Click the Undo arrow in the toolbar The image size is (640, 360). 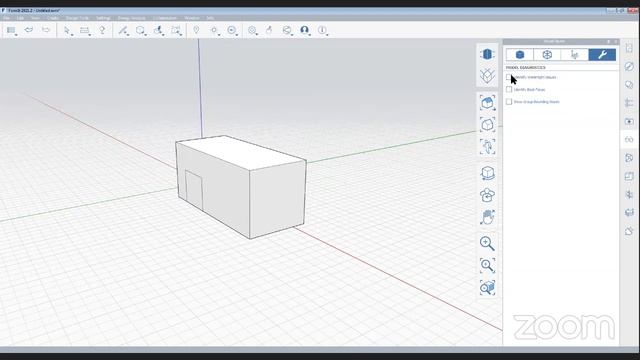(x=29, y=30)
